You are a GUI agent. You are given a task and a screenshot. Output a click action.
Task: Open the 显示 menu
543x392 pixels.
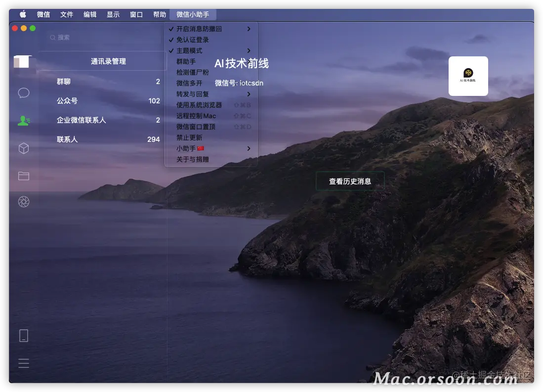click(113, 14)
